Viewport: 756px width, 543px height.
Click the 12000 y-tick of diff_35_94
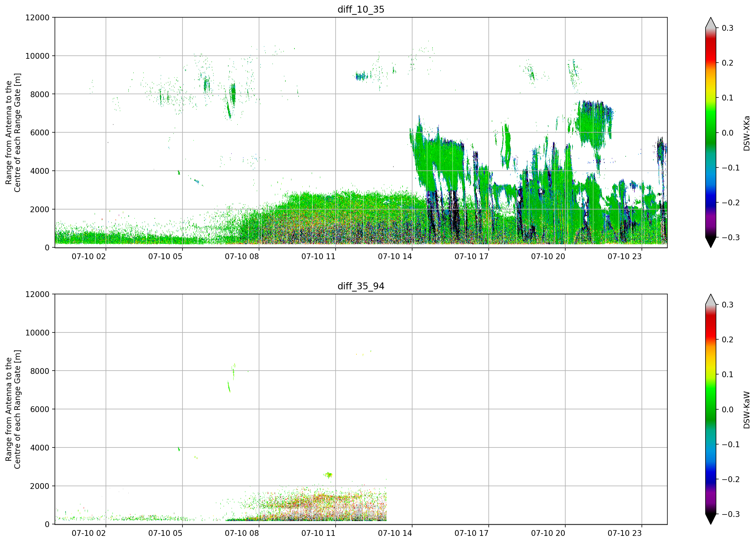(37, 295)
